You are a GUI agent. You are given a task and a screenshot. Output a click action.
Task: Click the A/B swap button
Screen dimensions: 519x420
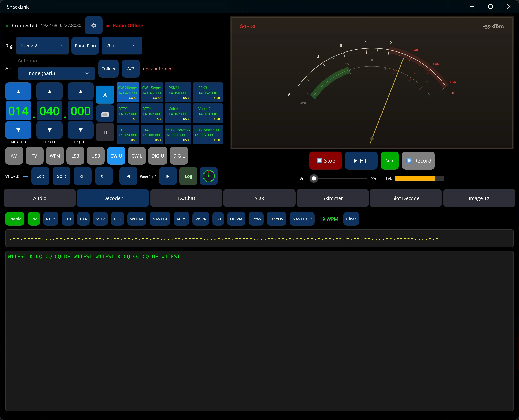(x=131, y=69)
